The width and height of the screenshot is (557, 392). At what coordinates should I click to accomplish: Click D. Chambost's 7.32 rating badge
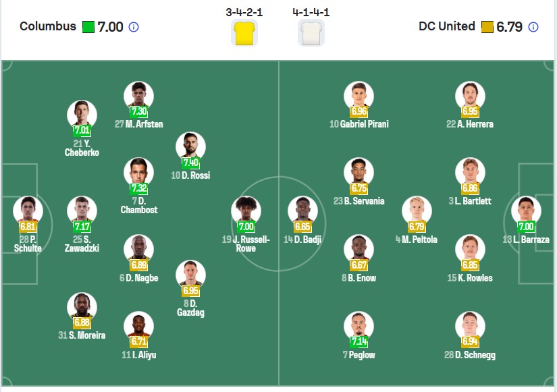(139, 188)
